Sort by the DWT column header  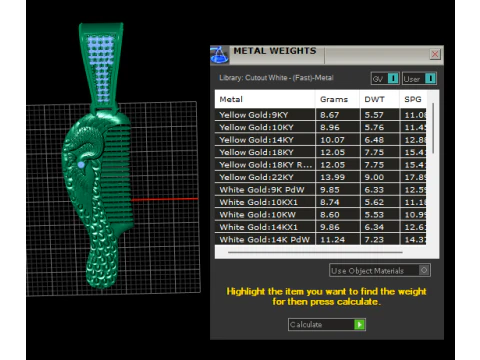click(379, 99)
